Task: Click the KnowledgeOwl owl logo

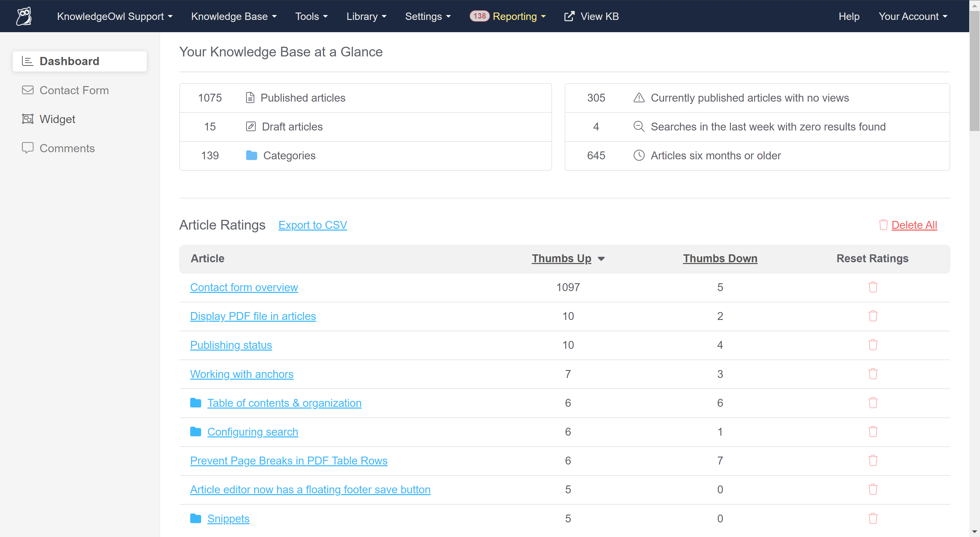Action: pos(24,16)
